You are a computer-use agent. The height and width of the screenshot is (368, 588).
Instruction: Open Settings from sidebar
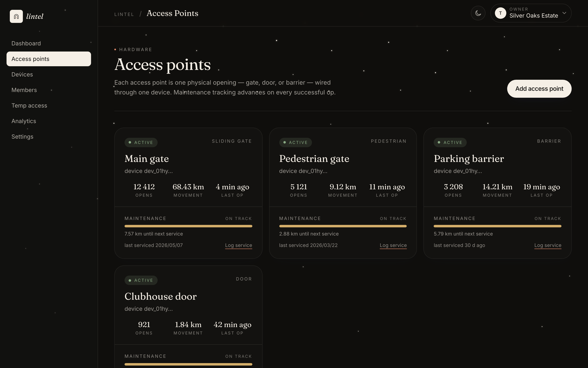coord(49,137)
